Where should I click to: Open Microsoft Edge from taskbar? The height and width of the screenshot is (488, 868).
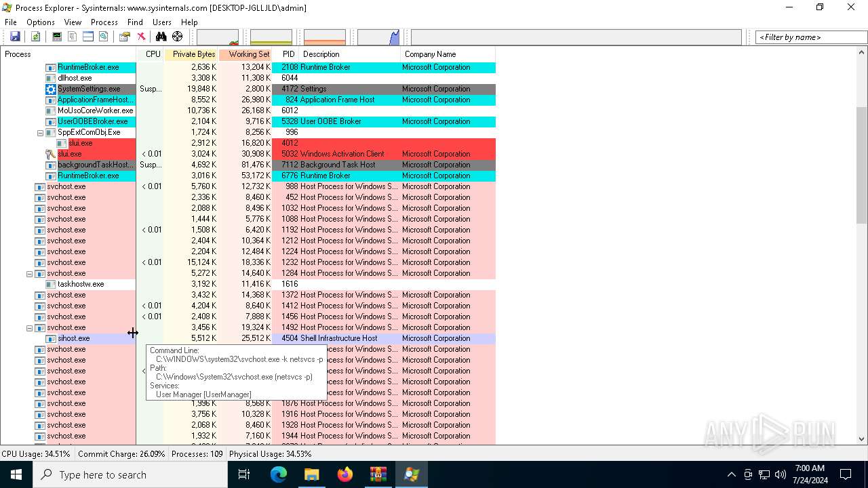click(279, 474)
